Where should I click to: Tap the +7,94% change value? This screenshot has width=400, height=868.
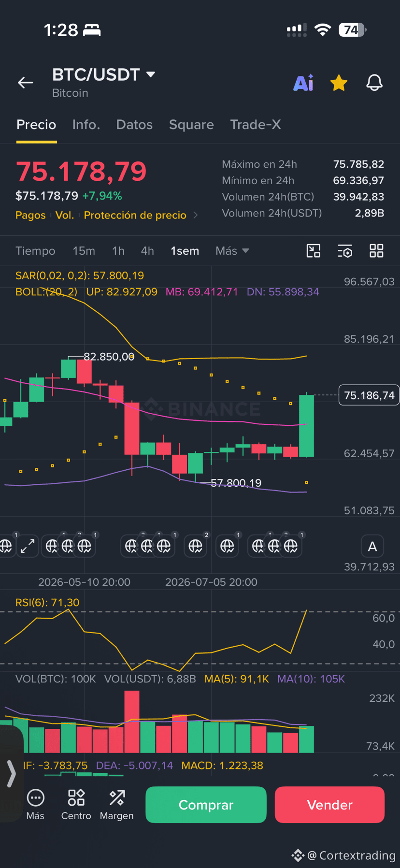(x=102, y=196)
